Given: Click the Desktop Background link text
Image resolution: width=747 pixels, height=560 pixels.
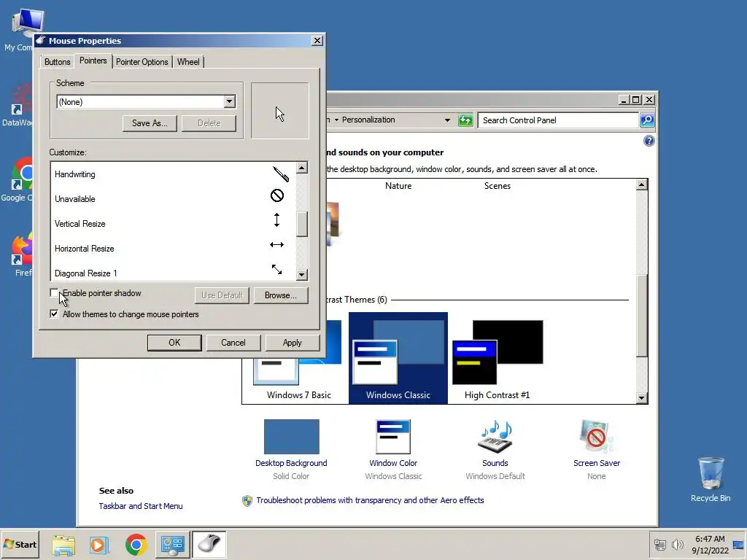Looking at the screenshot, I should pyautogui.click(x=291, y=463).
